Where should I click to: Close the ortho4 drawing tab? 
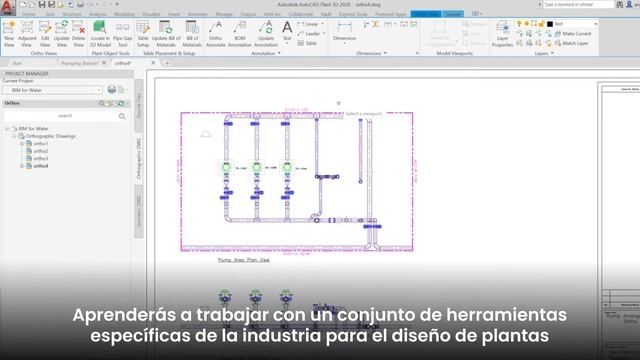153,63
